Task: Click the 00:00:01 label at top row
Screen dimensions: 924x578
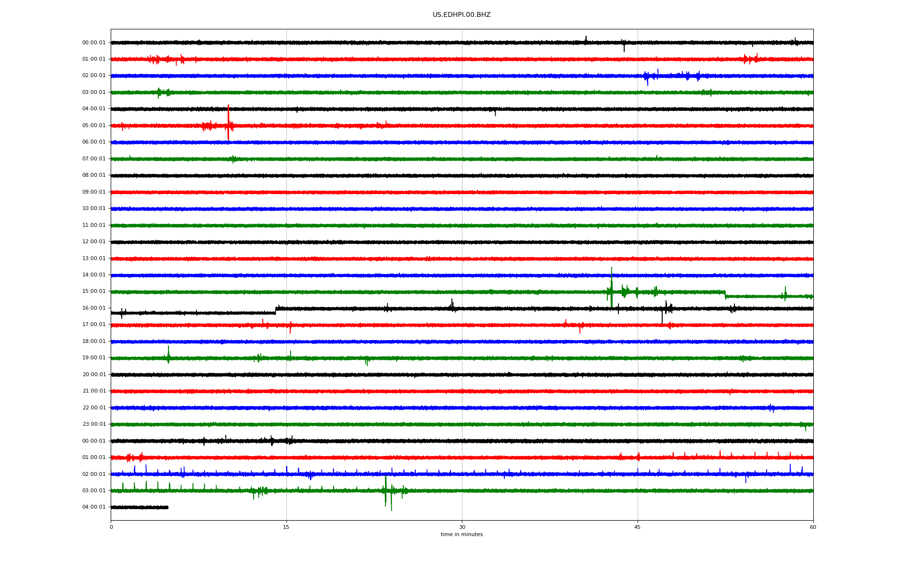Action: (x=94, y=43)
